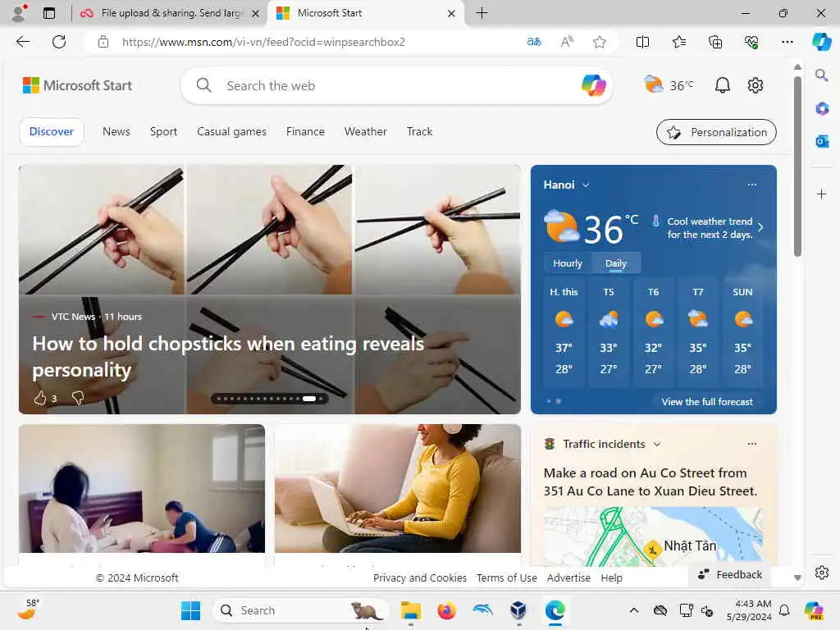The height and width of the screenshot is (630, 840).
Task: Open the News tab
Action: [116, 132]
